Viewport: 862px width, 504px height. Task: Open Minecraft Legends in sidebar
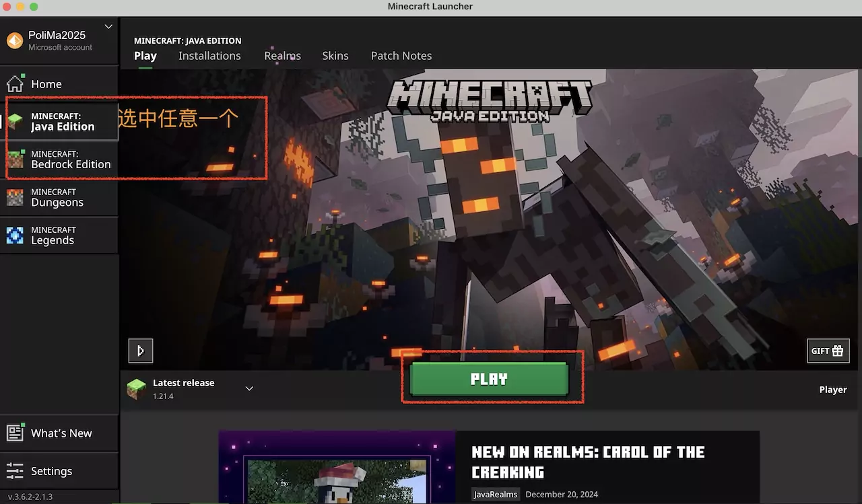pos(59,235)
